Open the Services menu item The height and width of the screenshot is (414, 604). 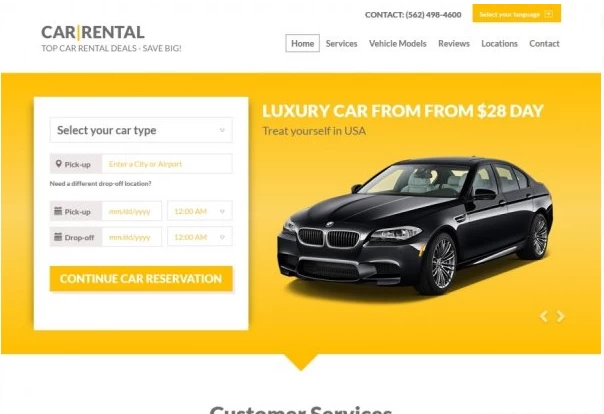pyautogui.click(x=341, y=44)
